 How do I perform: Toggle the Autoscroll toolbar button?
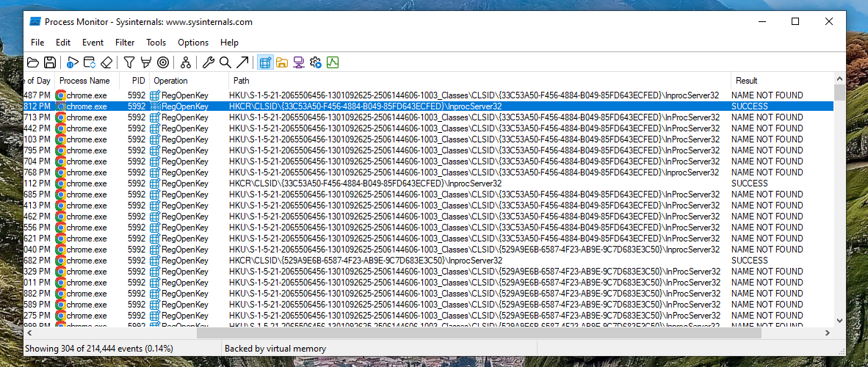(90, 62)
